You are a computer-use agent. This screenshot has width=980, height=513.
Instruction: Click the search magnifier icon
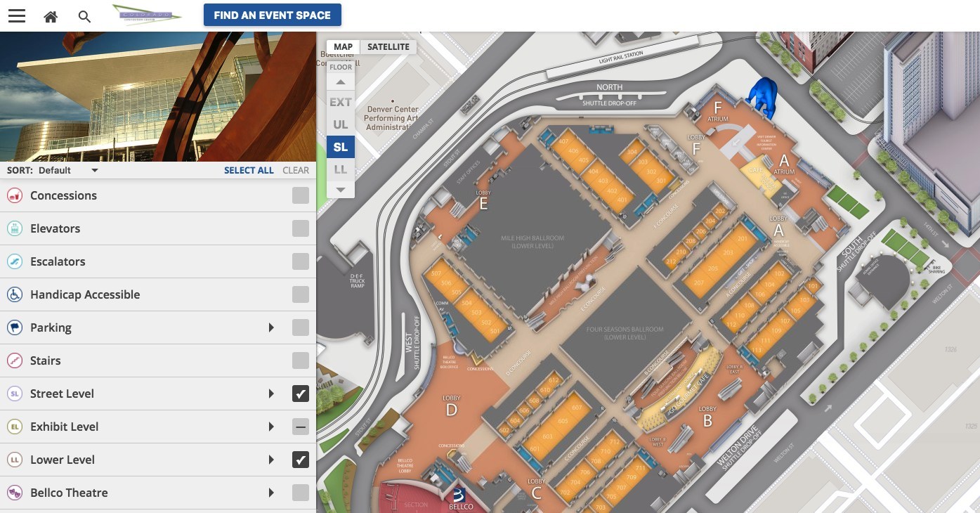click(84, 16)
